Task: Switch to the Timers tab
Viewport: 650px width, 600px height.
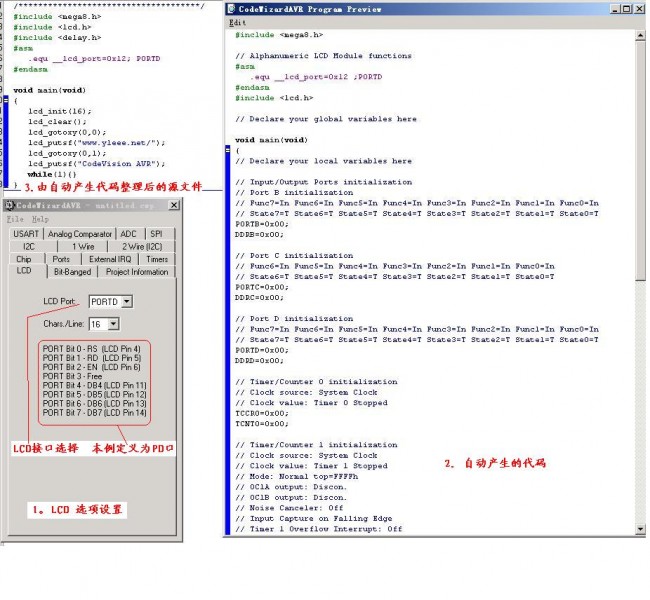Action: (157, 259)
